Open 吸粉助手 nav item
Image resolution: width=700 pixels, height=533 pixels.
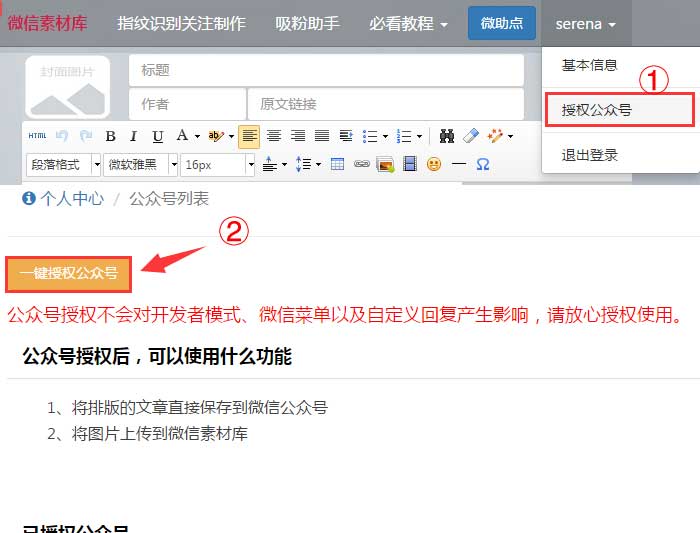(307, 24)
